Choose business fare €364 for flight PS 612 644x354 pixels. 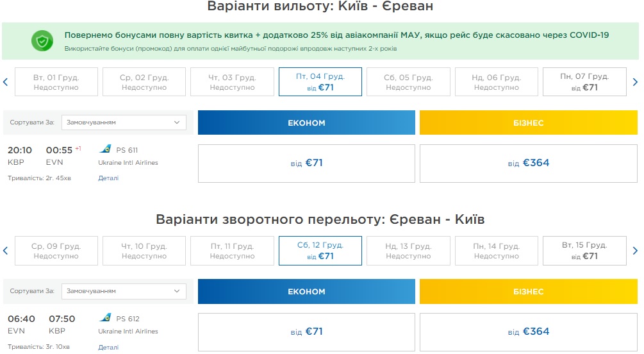529,332
